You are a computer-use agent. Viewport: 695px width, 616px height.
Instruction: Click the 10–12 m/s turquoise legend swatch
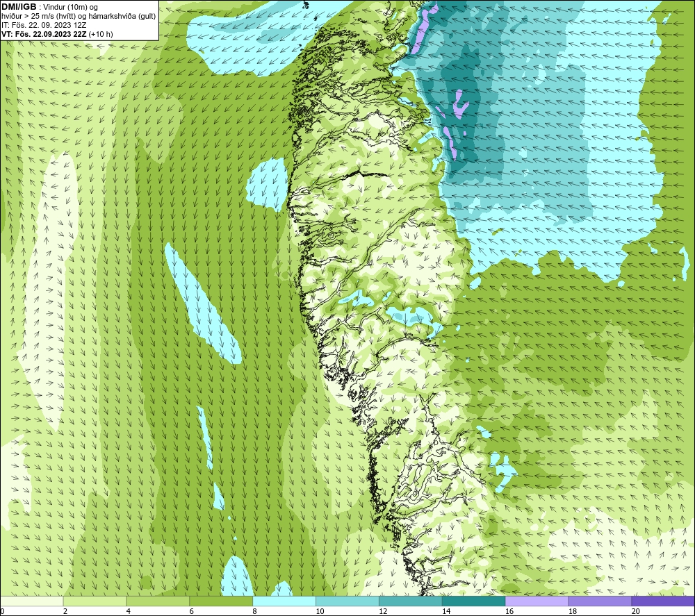pyautogui.click(x=347, y=601)
